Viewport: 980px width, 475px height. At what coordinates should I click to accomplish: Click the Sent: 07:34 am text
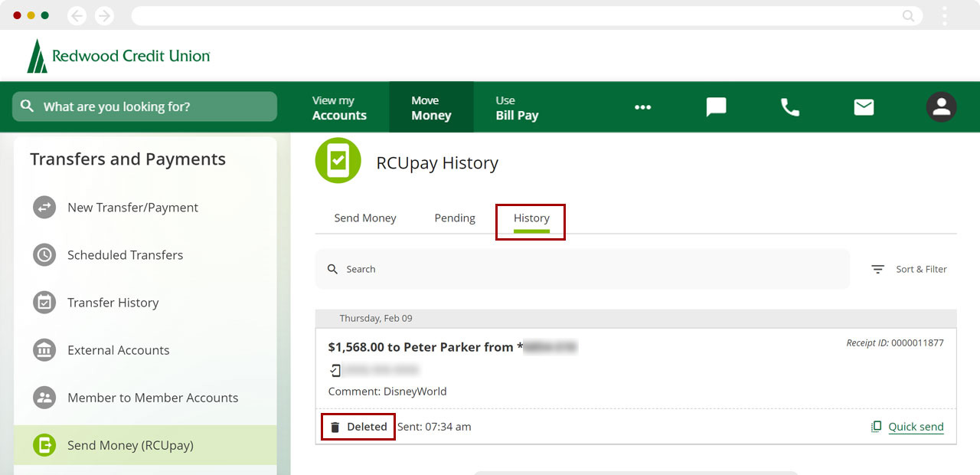tap(434, 427)
